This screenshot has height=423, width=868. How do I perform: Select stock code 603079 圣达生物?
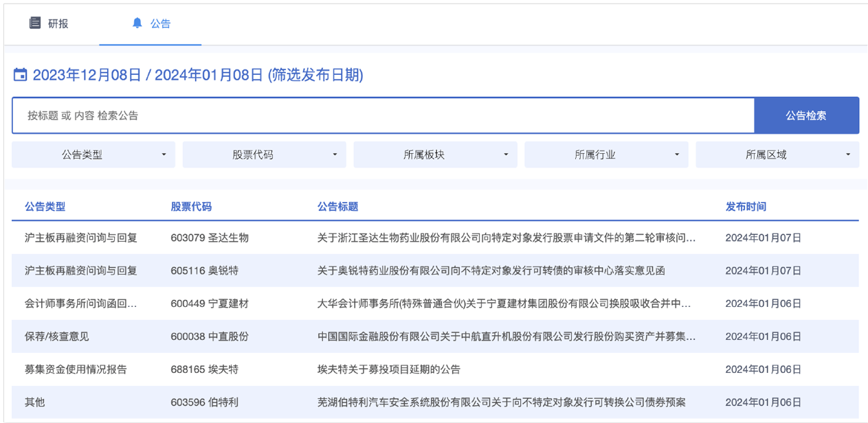click(210, 238)
